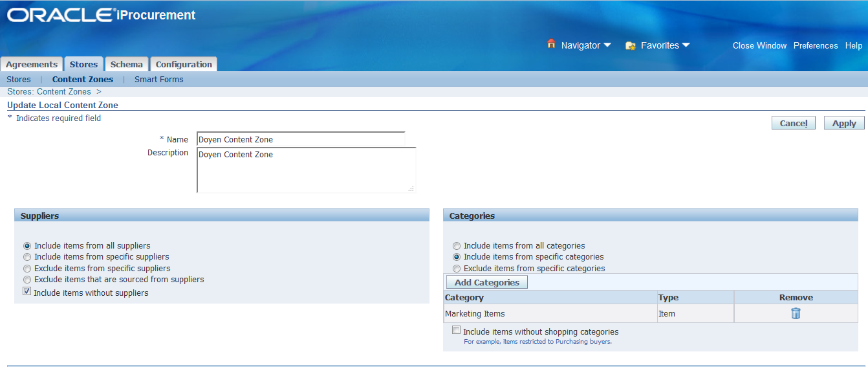
Task: Open the Help link
Action: tap(854, 45)
